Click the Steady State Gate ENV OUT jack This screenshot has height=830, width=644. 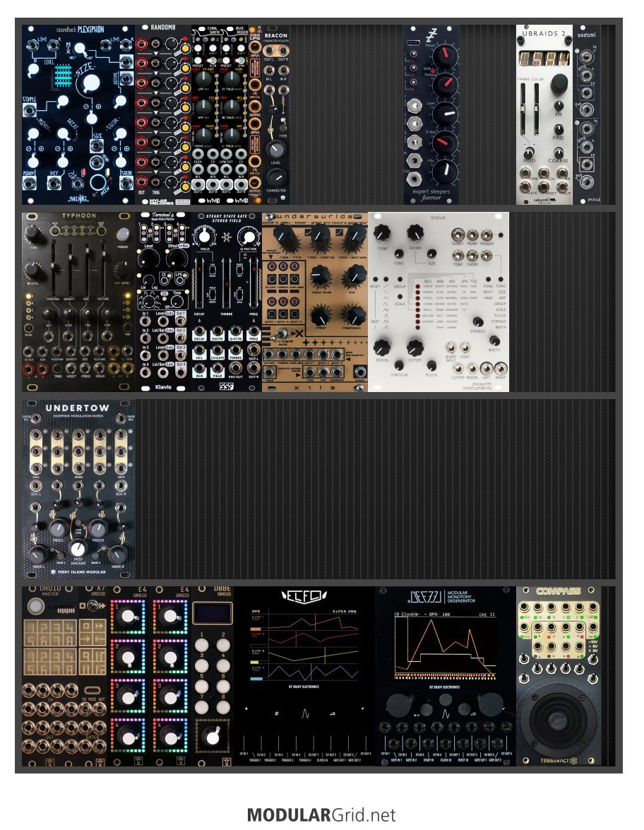235,367
